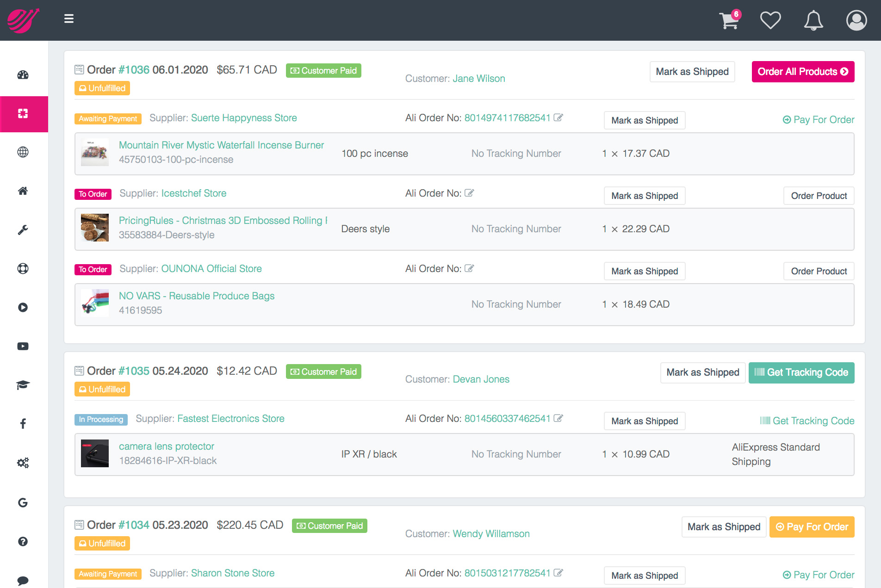
Task: Open supplier Suerte Happyness Store
Action: 244,118
